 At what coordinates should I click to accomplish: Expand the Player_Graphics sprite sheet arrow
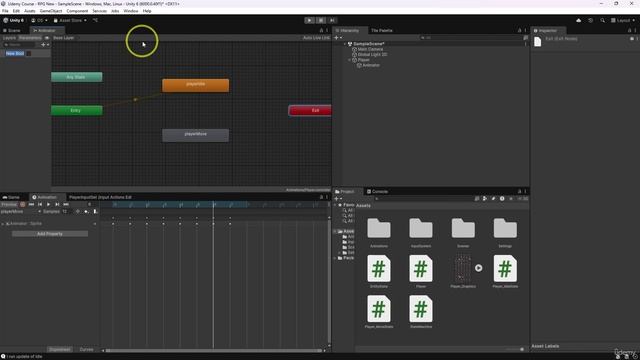click(479, 268)
